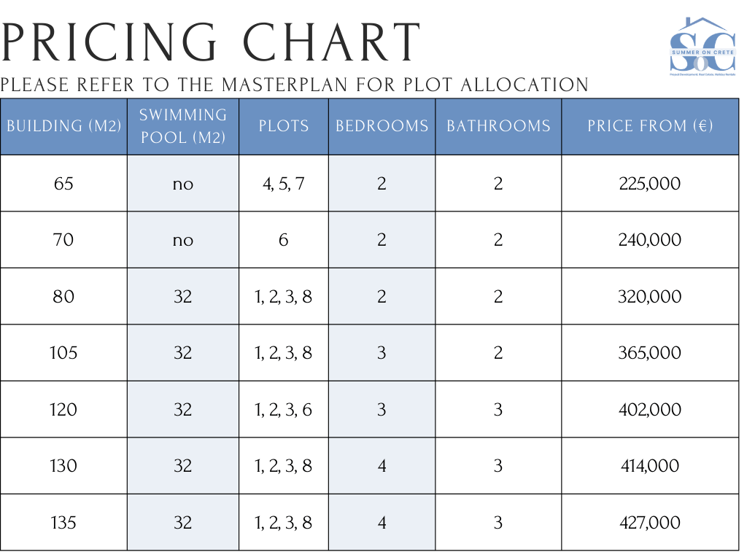
Task: Click the Pricing Chart title
Action: 212,42
